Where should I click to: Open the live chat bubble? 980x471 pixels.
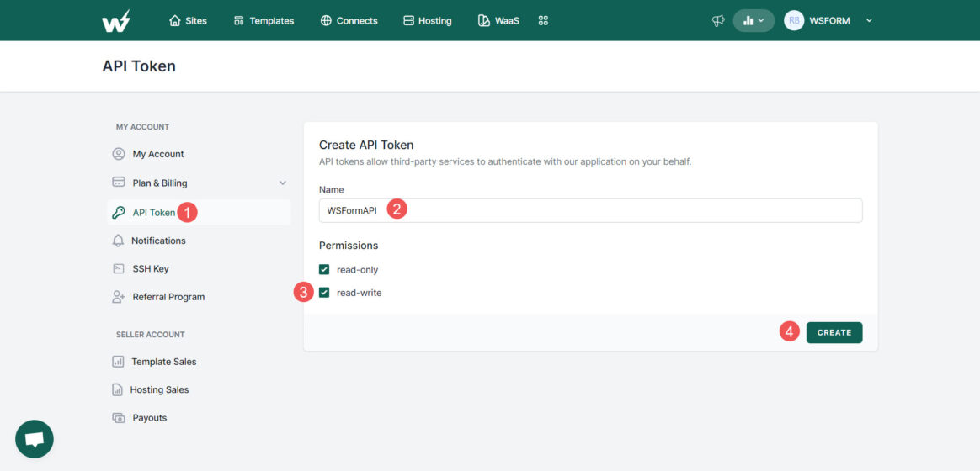pos(35,439)
